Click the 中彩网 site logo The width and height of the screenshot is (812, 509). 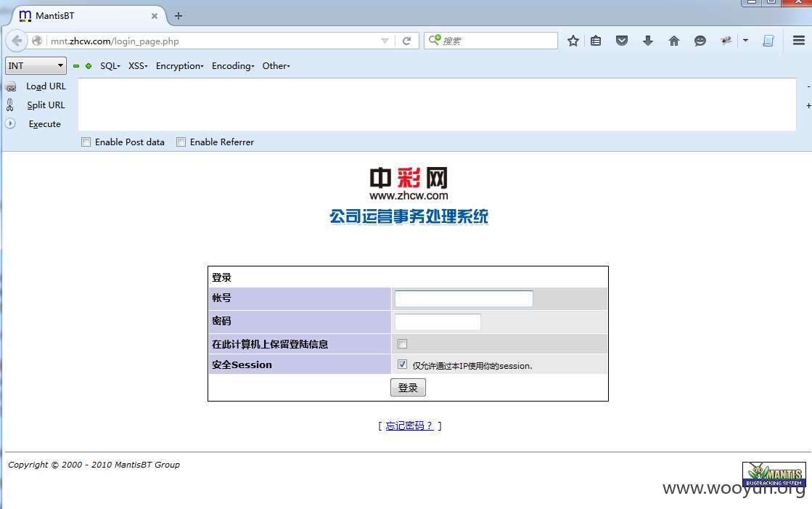pos(409,184)
